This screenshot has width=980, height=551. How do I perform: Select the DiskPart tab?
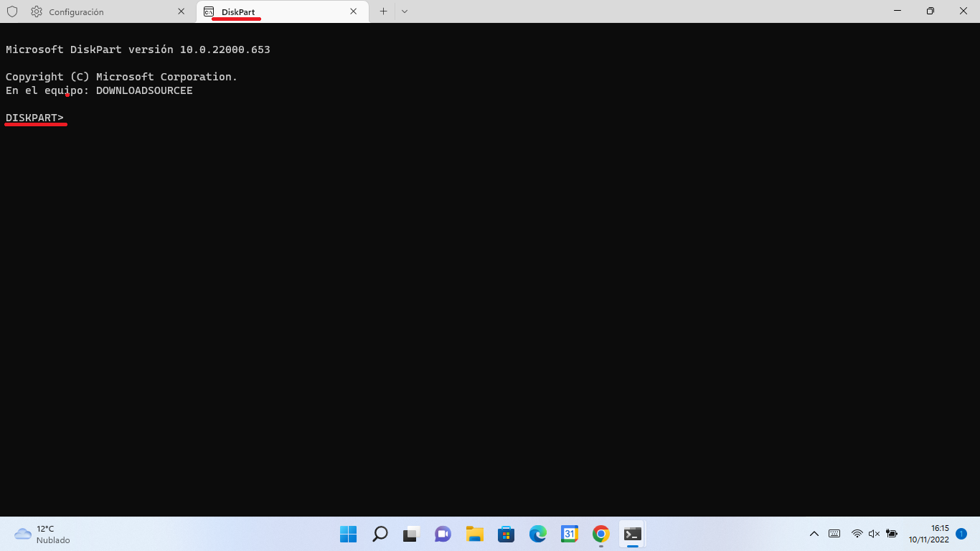(282, 11)
